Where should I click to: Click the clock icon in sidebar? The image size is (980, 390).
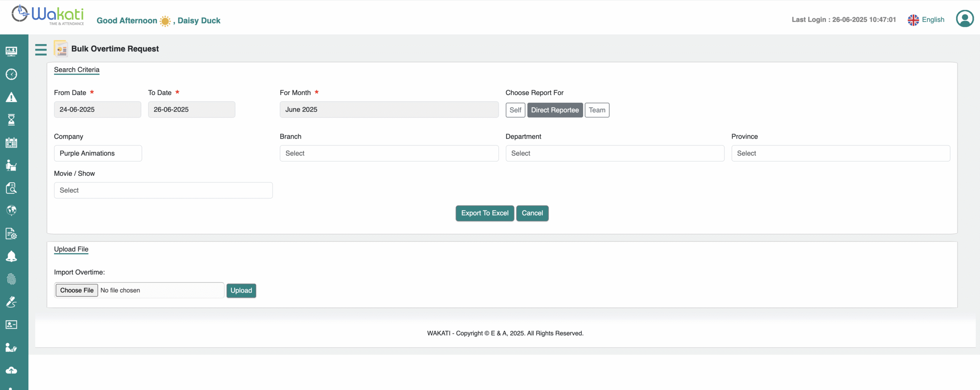click(x=11, y=74)
